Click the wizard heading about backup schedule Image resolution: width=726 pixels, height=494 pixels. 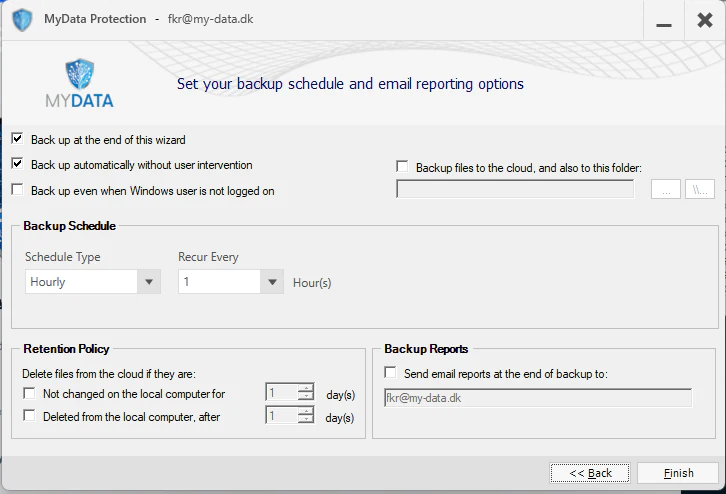tap(350, 84)
